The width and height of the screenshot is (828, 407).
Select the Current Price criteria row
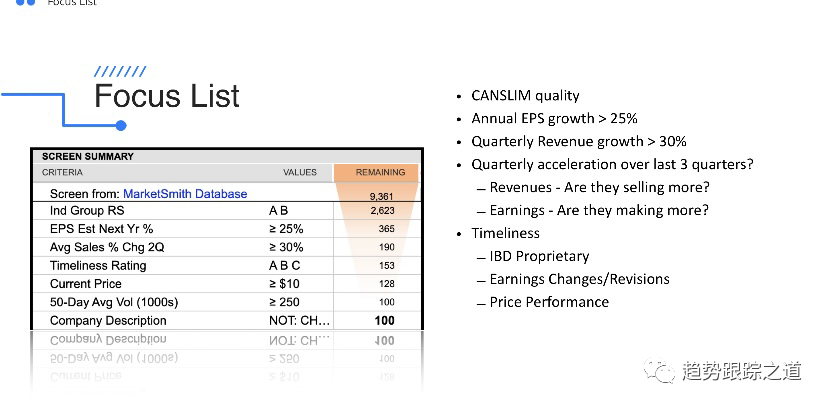click(x=86, y=284)
